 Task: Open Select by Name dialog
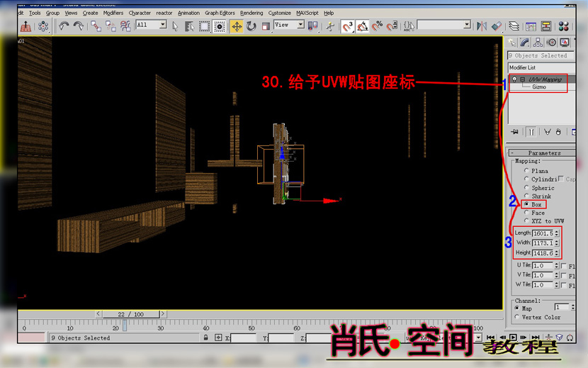point(190,26)
